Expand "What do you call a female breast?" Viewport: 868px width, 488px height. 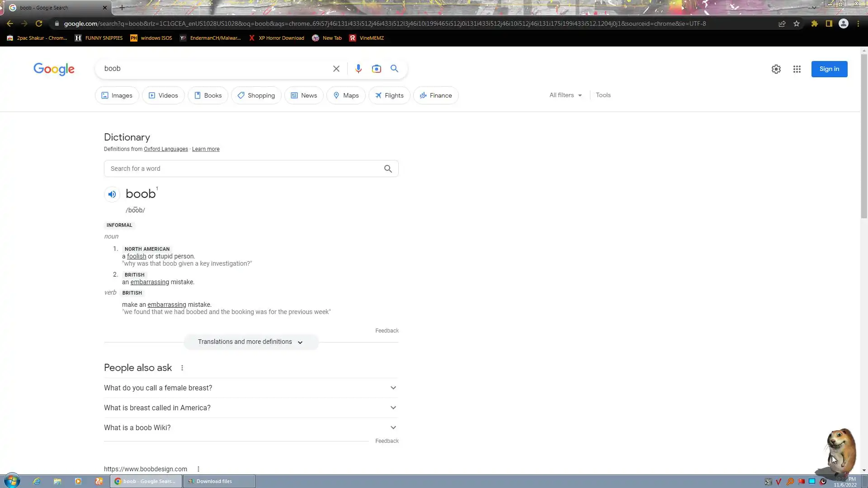click(x=250, y=388)
